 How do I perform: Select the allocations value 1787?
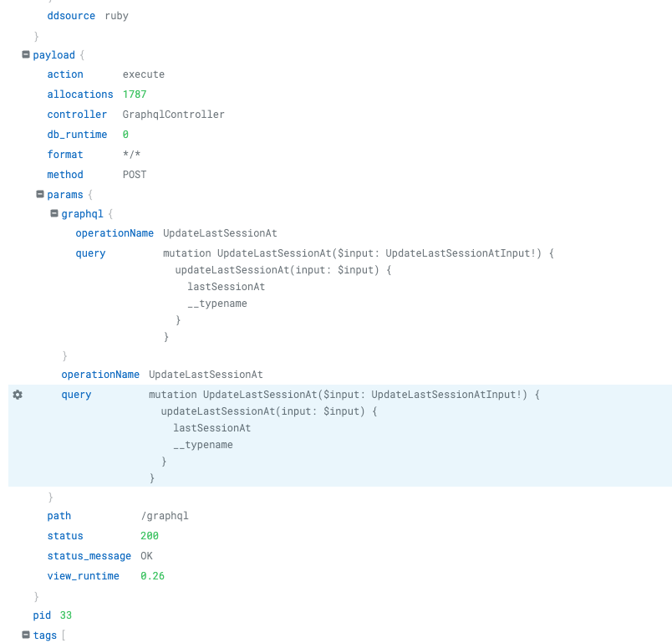pos(134,94)
